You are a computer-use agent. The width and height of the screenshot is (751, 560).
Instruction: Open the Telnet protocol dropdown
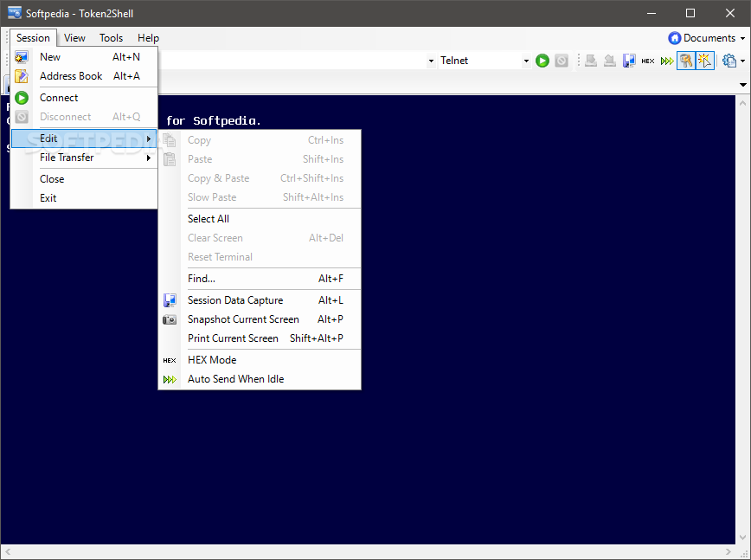click(x=526, y=61)
